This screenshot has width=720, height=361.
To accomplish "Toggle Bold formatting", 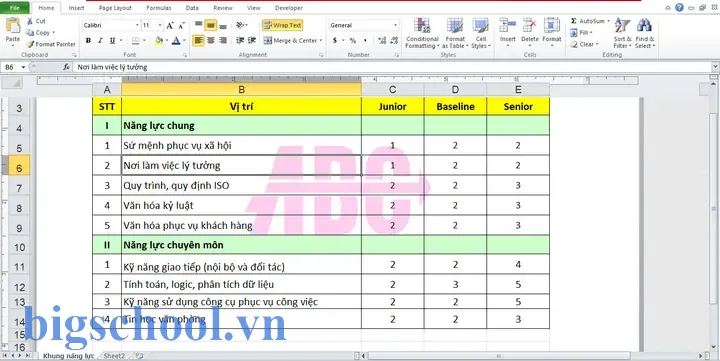I will [x=88, y=40].
